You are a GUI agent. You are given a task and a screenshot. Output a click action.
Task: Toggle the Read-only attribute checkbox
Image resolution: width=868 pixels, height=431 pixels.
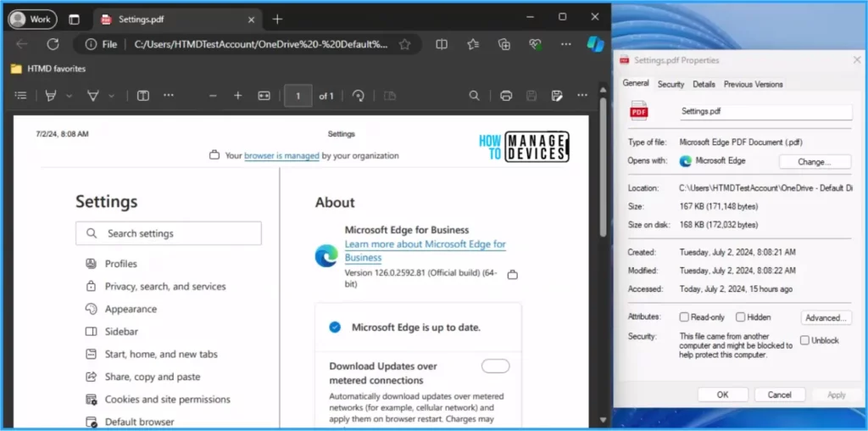684,317
